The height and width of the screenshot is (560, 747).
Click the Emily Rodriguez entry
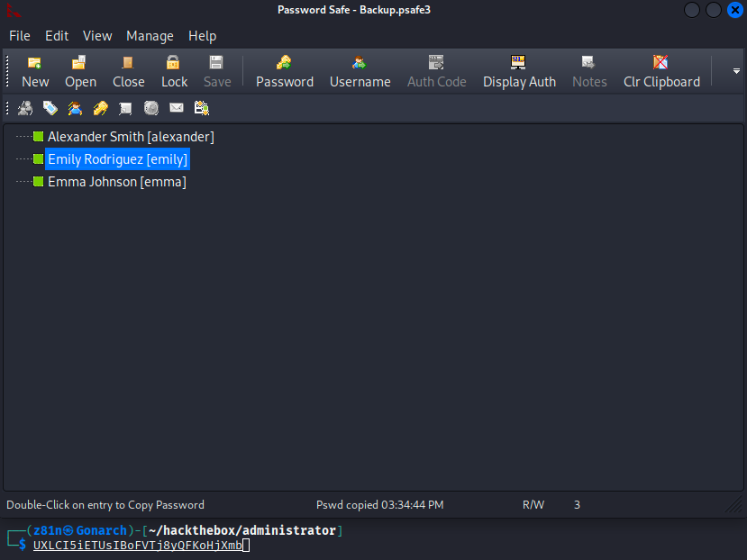tap(117, 159)
